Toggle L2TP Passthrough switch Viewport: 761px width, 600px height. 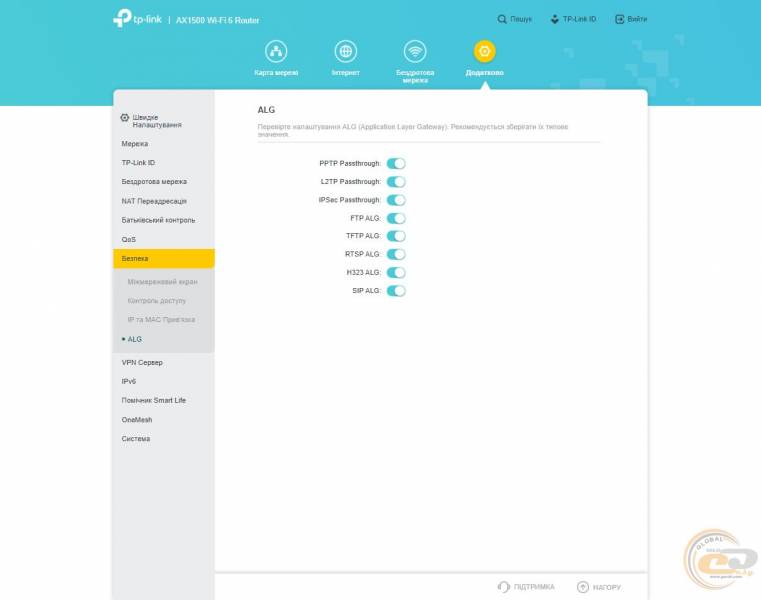[x=396, y=182]
